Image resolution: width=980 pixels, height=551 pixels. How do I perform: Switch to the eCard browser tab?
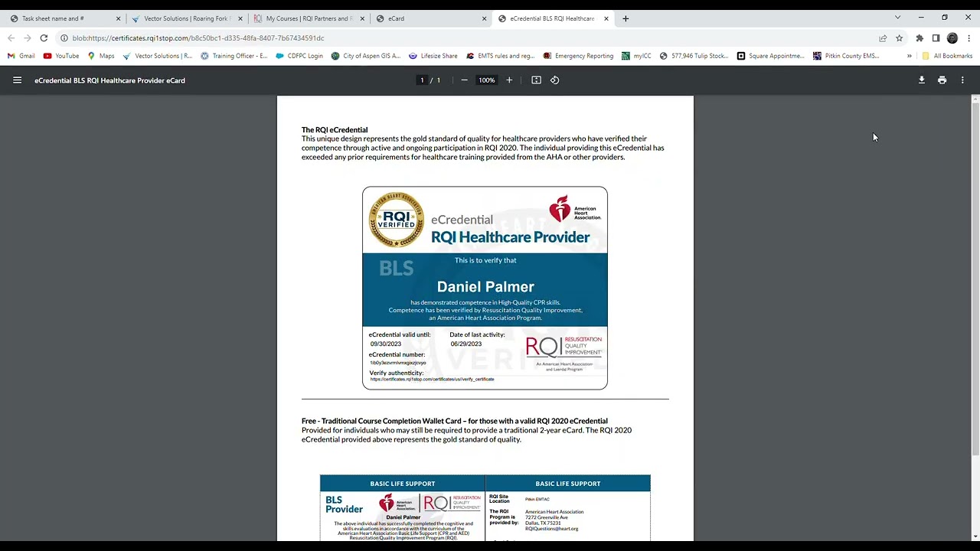(x=430, y=18)
